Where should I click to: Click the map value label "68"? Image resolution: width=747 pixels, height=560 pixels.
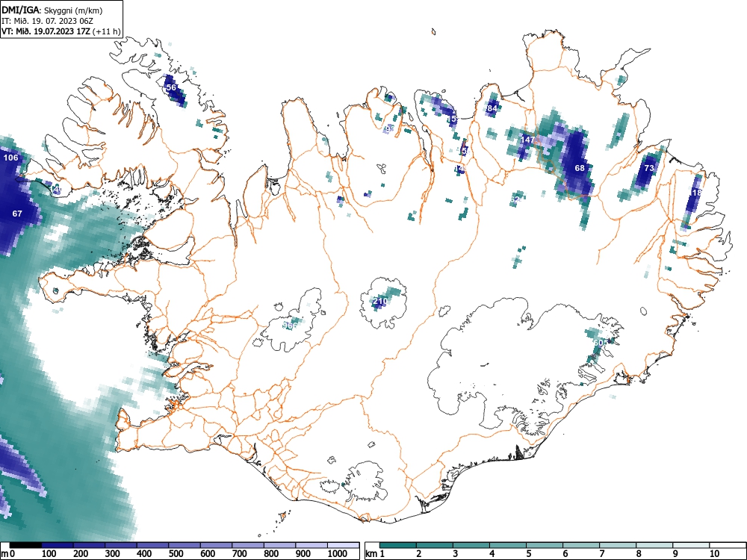click(580, 168)
